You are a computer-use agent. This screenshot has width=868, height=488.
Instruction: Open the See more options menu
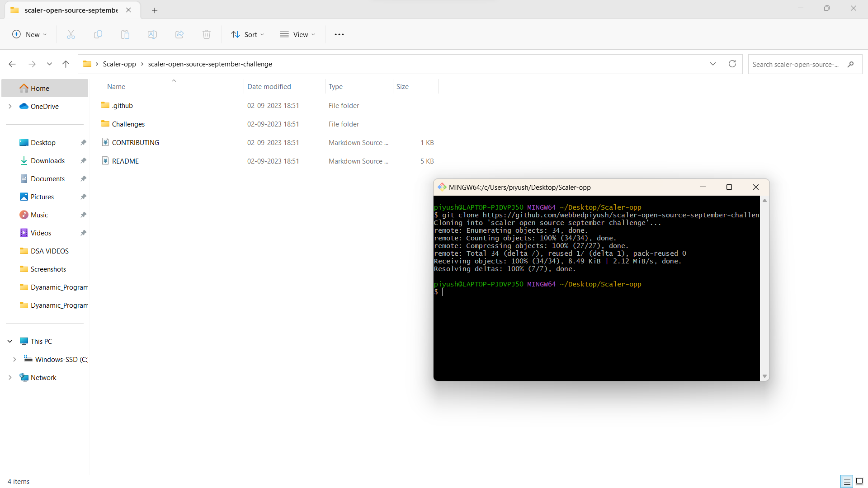tap(339, 34)
